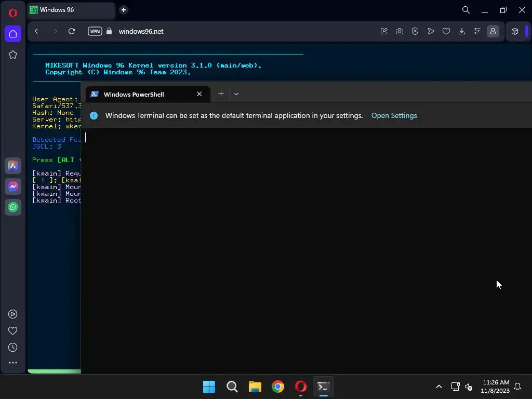Click the 'Hash: None' text

tap(53, 113)
